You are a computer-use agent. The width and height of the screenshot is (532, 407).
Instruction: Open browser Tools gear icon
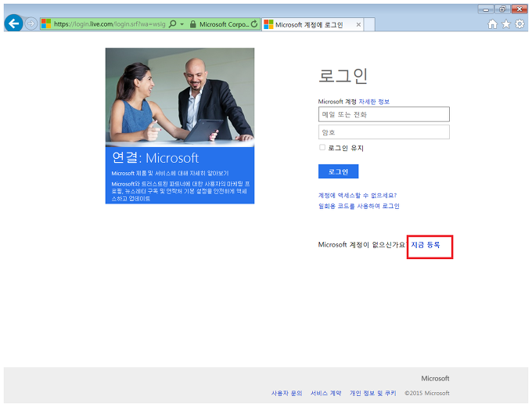pos(519,23)
